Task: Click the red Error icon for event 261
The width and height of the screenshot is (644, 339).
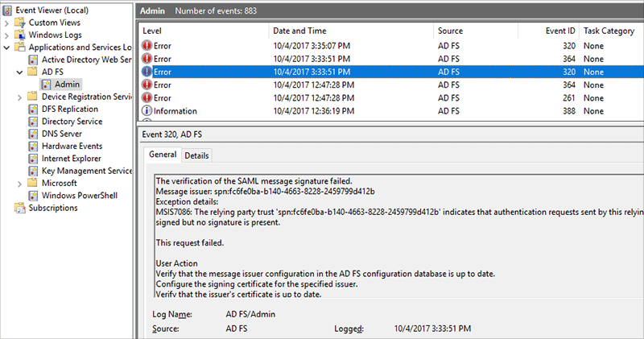Action: pyautogui.click(x=147, y=97)
